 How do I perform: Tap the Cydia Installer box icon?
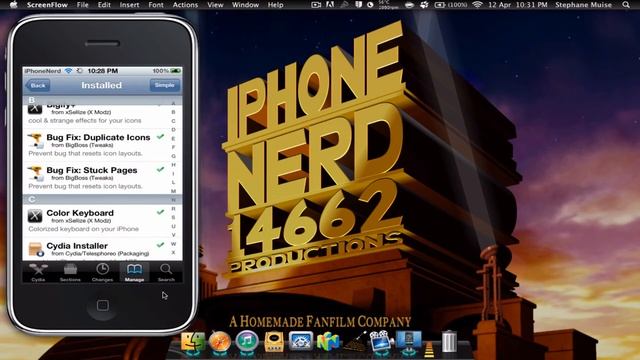36,249
